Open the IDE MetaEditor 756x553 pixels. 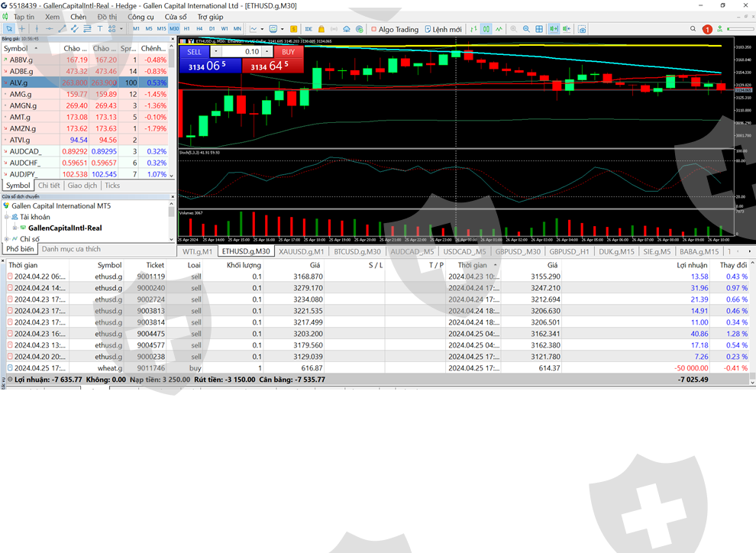click(309, 29)
